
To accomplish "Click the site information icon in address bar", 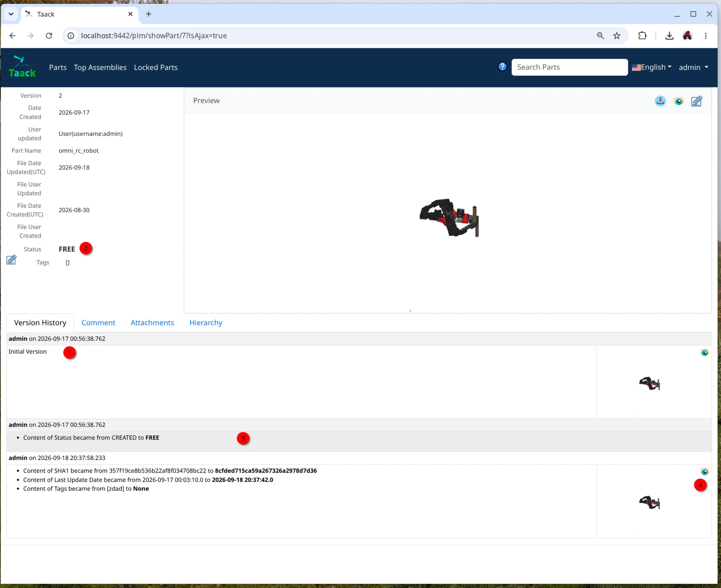I will [71, 35].
